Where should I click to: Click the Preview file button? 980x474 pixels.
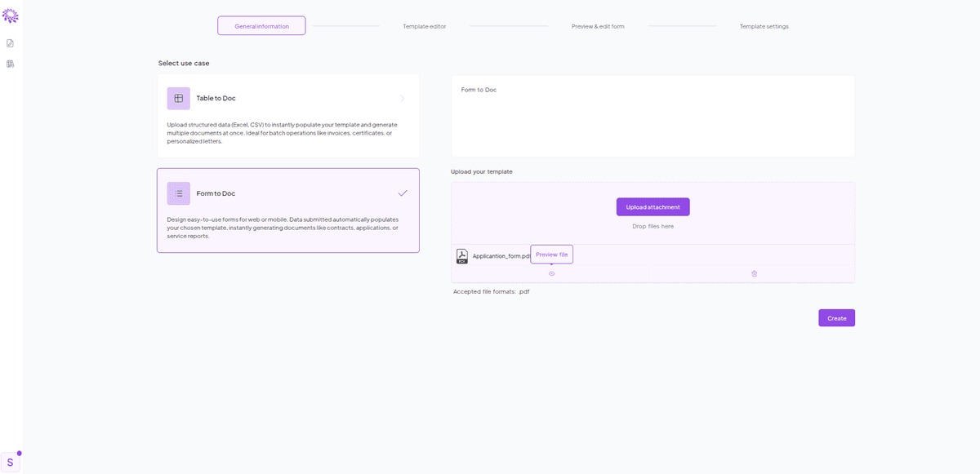pyautogui.click(x=551, y=254)
